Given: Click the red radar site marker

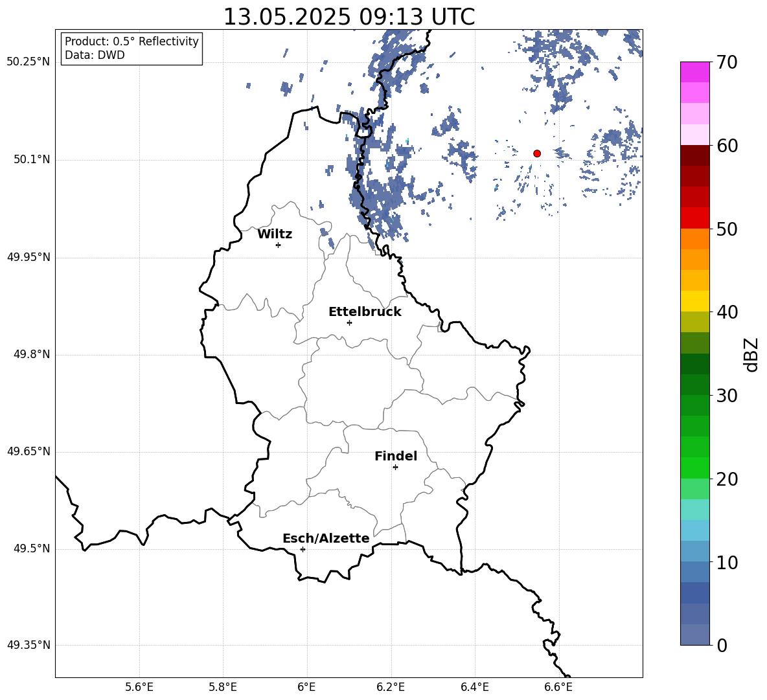Looking at the screenshot, I should tap(537, 153).
